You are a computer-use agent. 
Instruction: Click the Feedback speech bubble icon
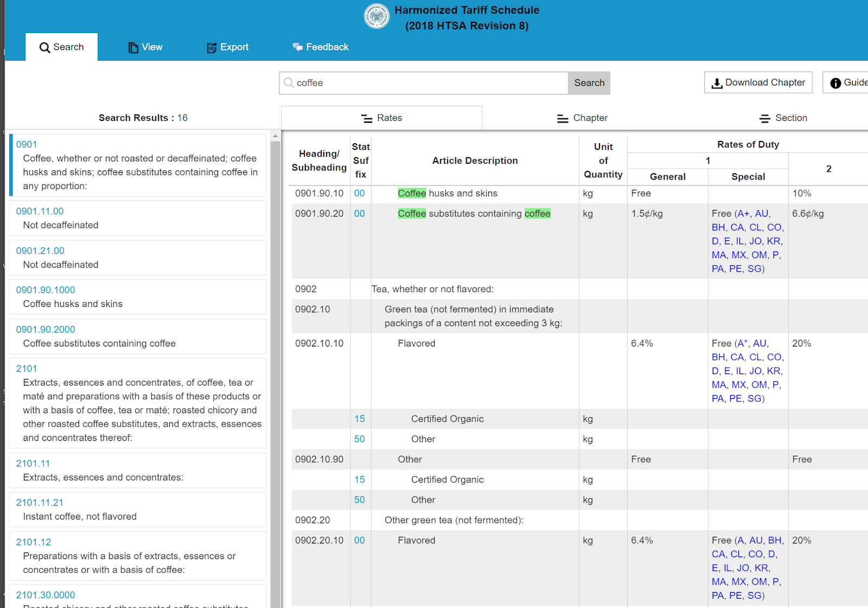(297, 47)
